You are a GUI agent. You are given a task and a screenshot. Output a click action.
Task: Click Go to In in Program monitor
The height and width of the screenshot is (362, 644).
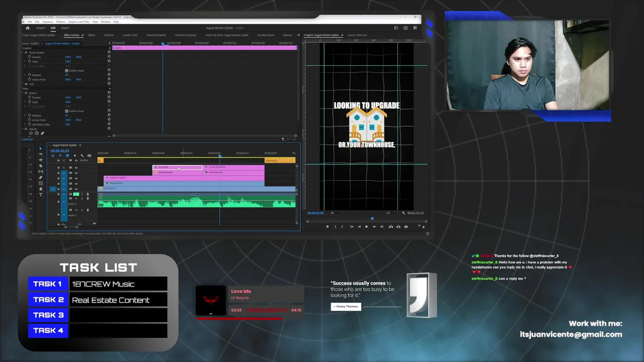point(352,227)
